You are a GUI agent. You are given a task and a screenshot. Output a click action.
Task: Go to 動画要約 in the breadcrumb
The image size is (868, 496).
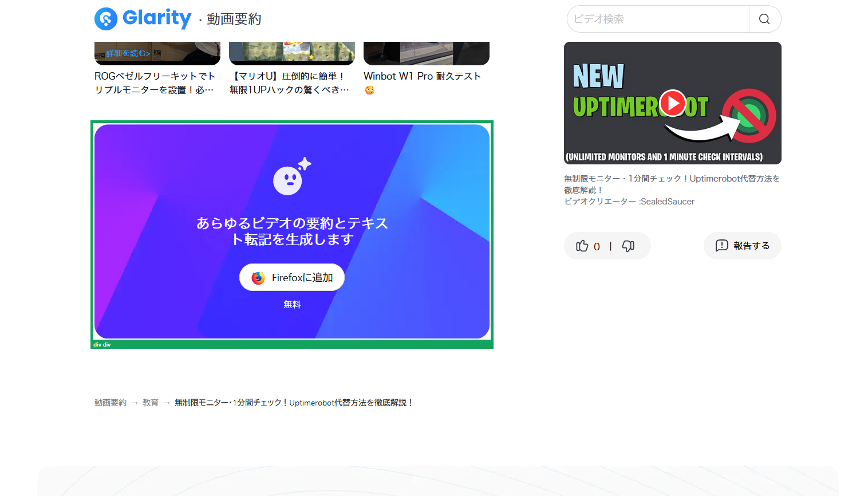pyautogui.click(x=111, y=403)
